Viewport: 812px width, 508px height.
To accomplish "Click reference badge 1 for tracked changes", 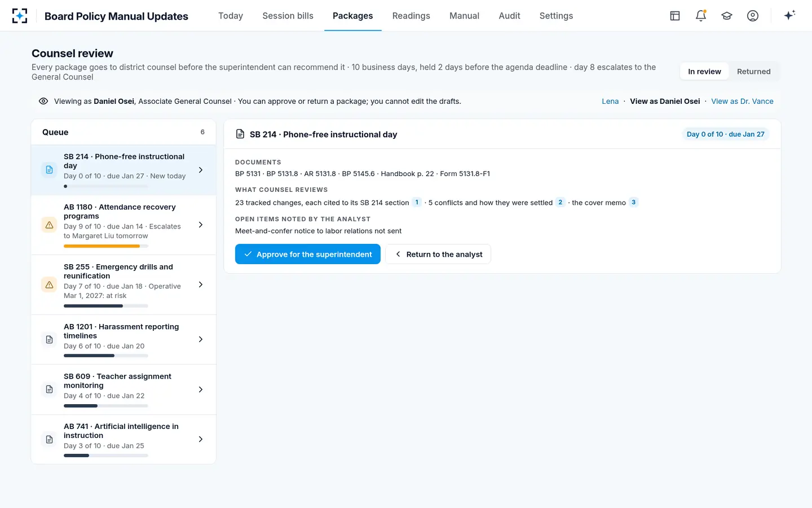I will (x=417, y=202).
